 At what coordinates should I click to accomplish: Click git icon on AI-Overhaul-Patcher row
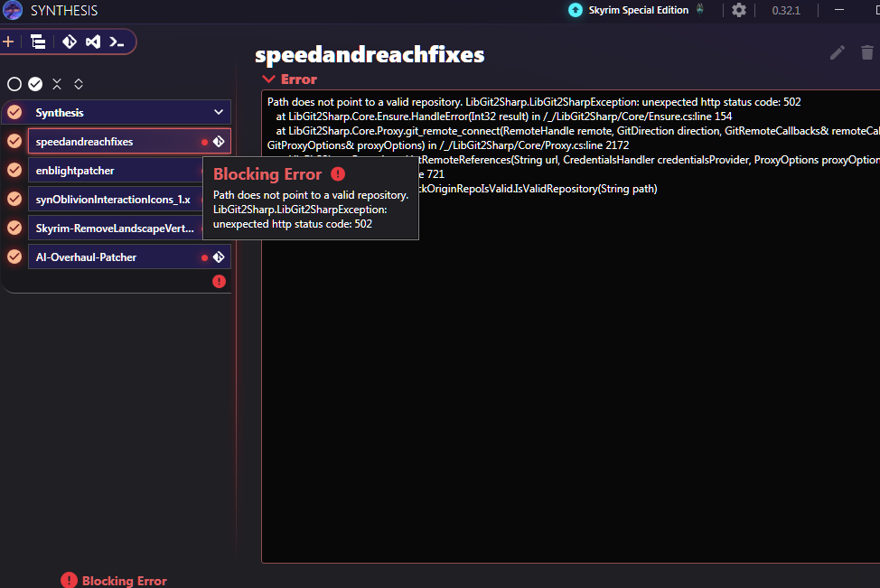point(219,257)
